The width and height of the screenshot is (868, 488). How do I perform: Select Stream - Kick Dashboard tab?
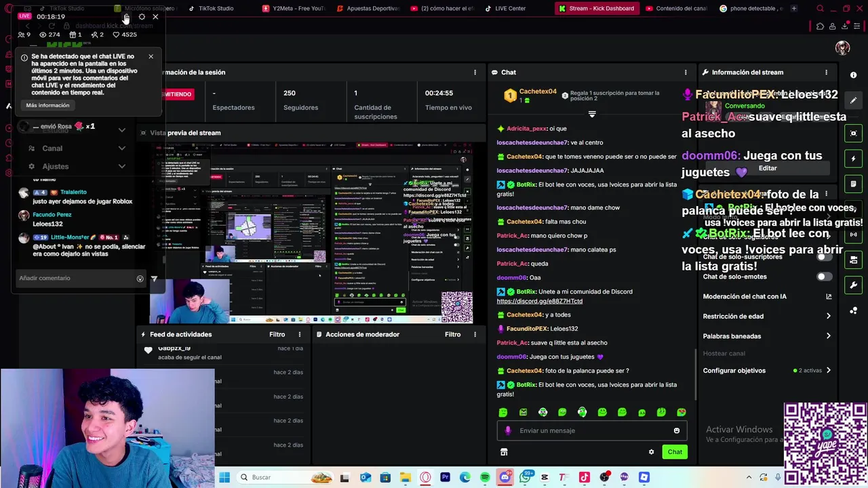pyautogui.click(x=597, y=9)
